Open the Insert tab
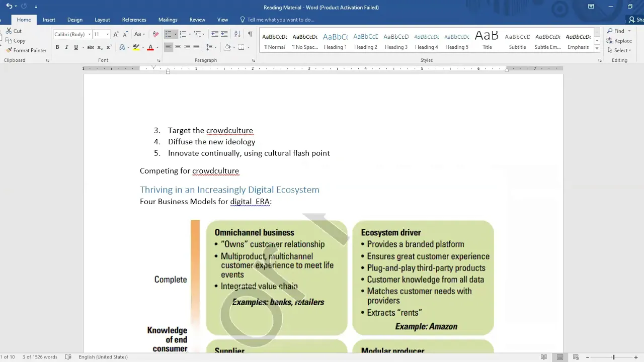 pos(49,20)
